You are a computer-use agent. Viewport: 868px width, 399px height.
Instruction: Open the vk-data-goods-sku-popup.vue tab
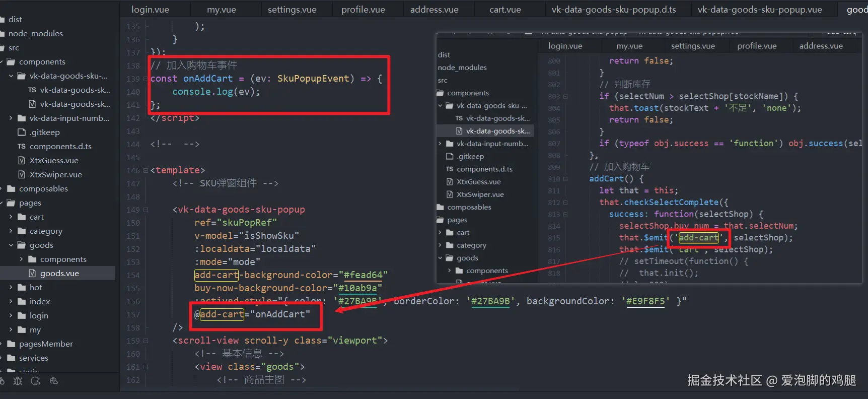pos(760,10)
